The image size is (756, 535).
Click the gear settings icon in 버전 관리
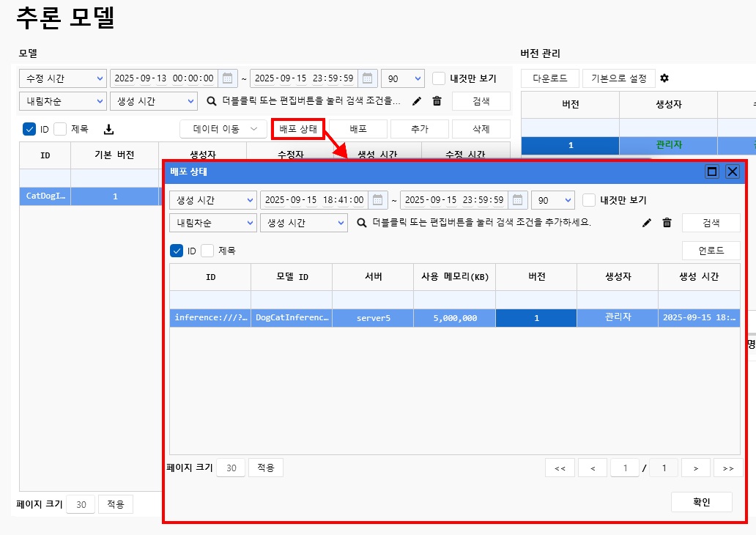click(664, 78)
